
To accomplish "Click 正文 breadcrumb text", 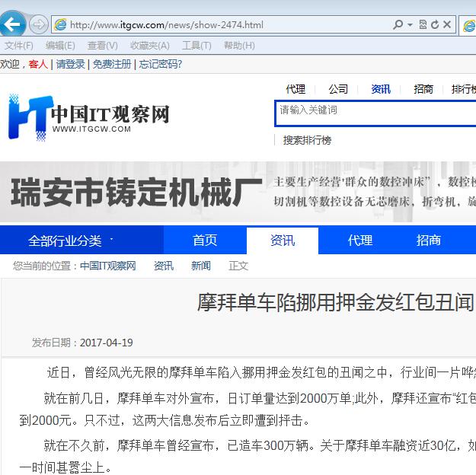I will [x=238, y=266].
